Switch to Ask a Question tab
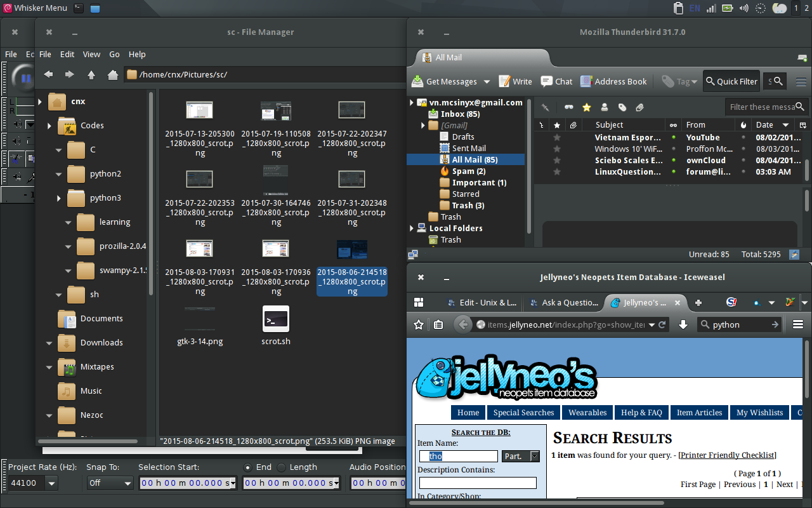812x508 pixels. pyautogui.click(x=563, y=303)
